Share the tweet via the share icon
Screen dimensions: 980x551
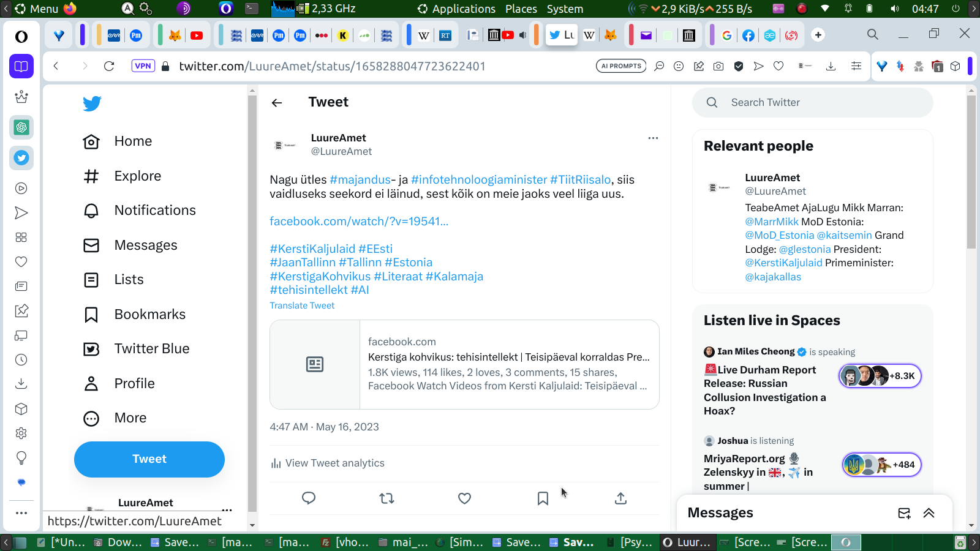click(620, 498)
